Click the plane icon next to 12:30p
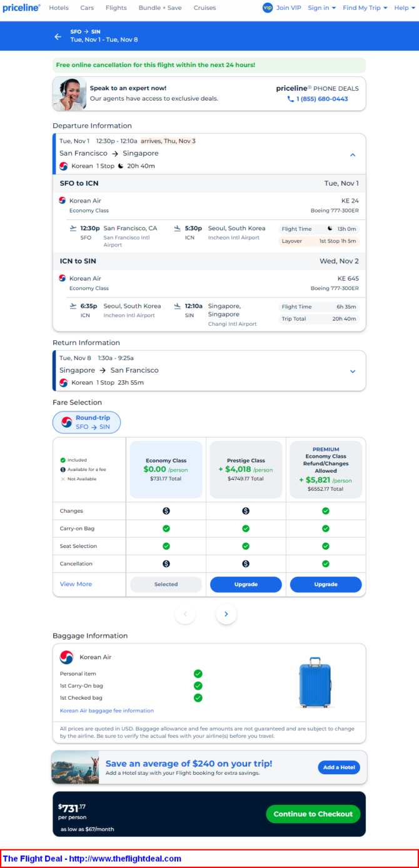Image resolution: width=419 pixels, height=868 pixels. point(74,228)
